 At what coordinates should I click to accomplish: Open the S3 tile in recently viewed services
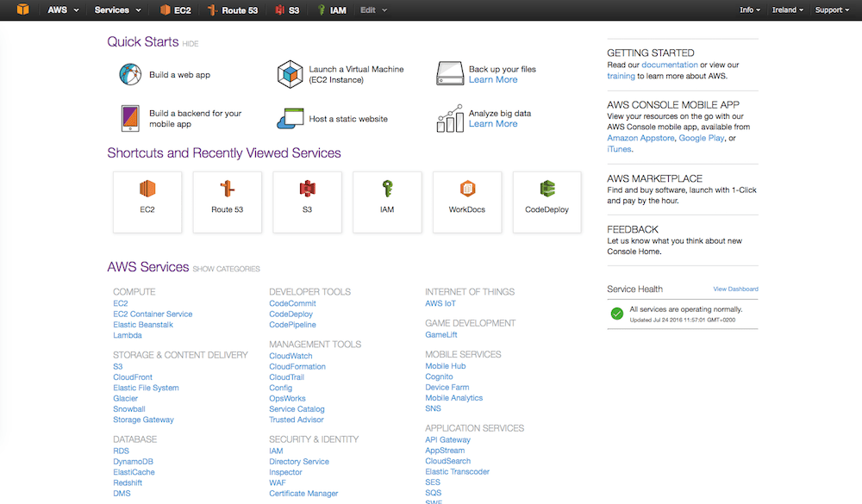coord(308,202)
